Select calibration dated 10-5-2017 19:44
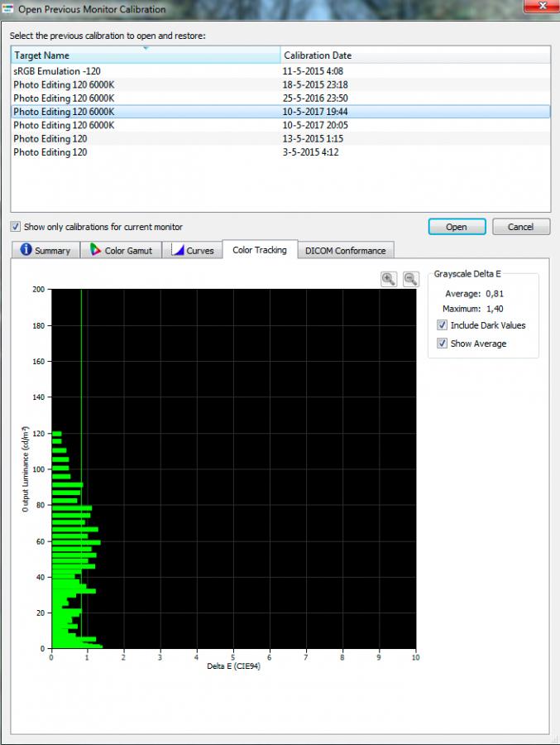 click(x=280, y=112)
